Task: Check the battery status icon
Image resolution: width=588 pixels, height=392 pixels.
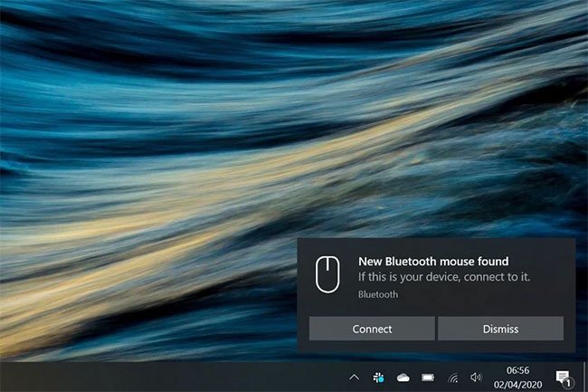Action: pos(428,377)
